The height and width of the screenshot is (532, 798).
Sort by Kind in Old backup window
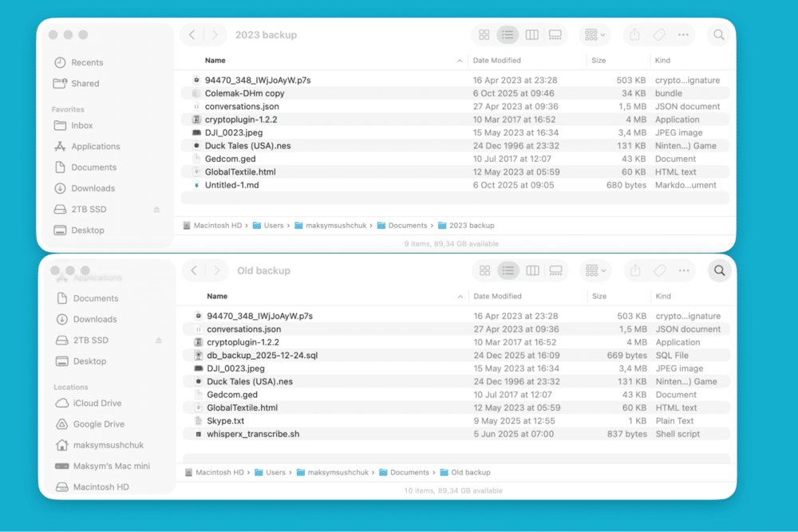tap(663, 296)
